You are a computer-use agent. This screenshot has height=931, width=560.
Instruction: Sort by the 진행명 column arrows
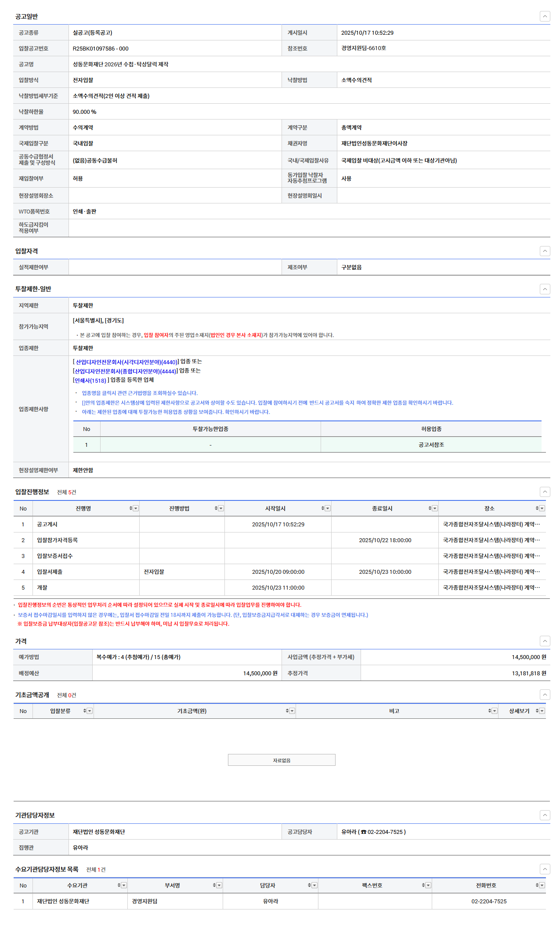131,508
